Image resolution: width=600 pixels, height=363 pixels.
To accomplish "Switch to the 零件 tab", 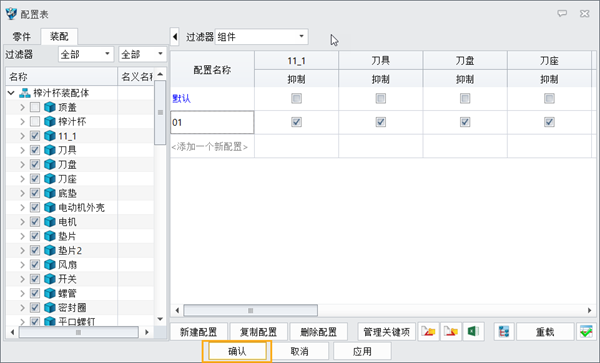I will coord(21,37).
